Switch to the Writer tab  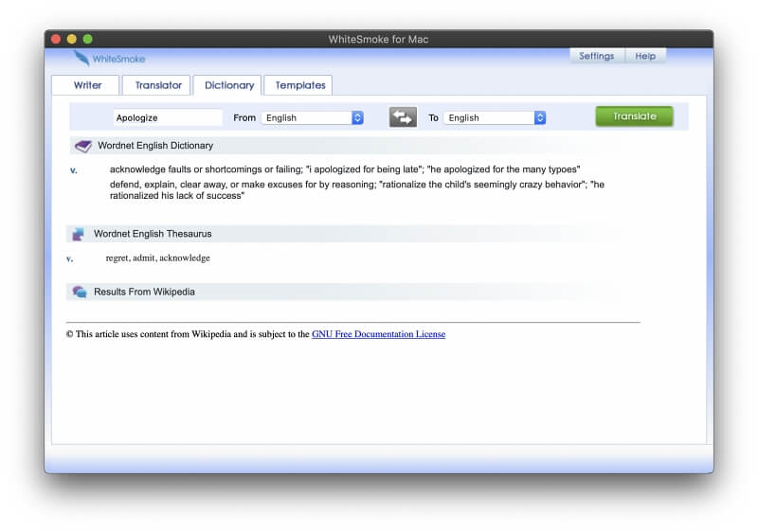coord(85,85)
